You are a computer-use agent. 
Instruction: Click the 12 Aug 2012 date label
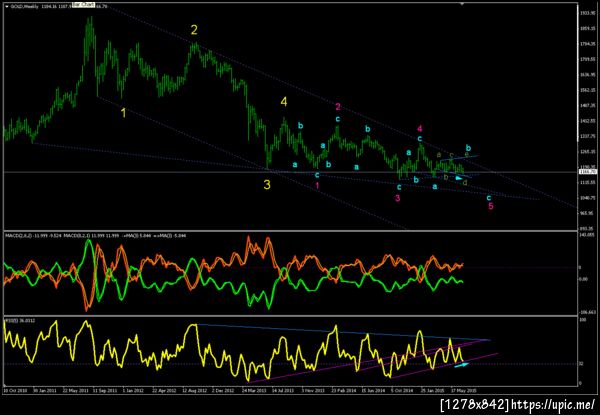point(194,391)
